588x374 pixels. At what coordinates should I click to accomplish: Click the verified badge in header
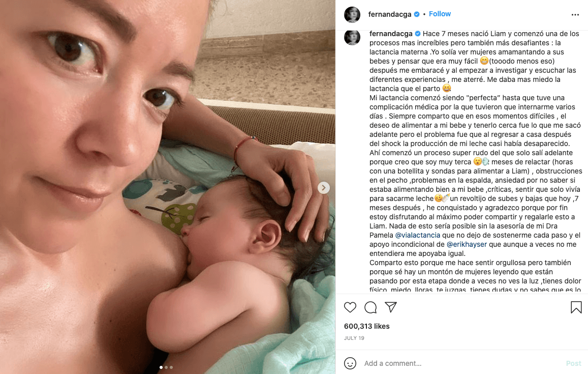[417, 14]
